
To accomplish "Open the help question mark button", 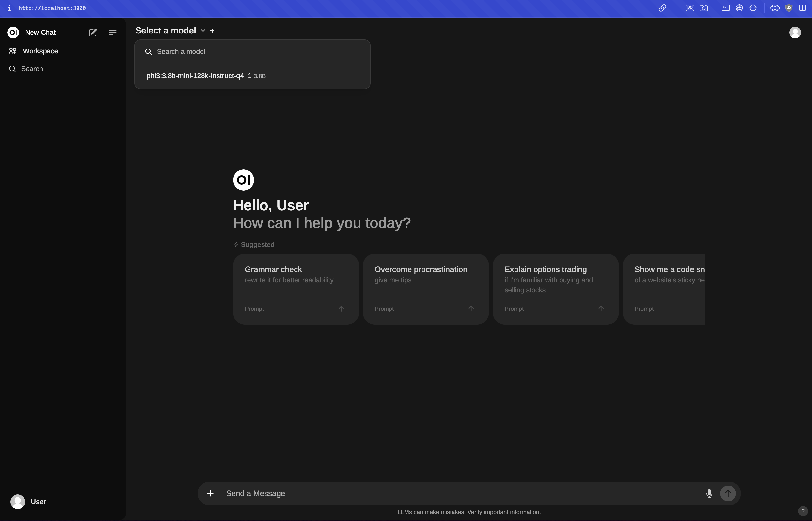I will point(803,511).
